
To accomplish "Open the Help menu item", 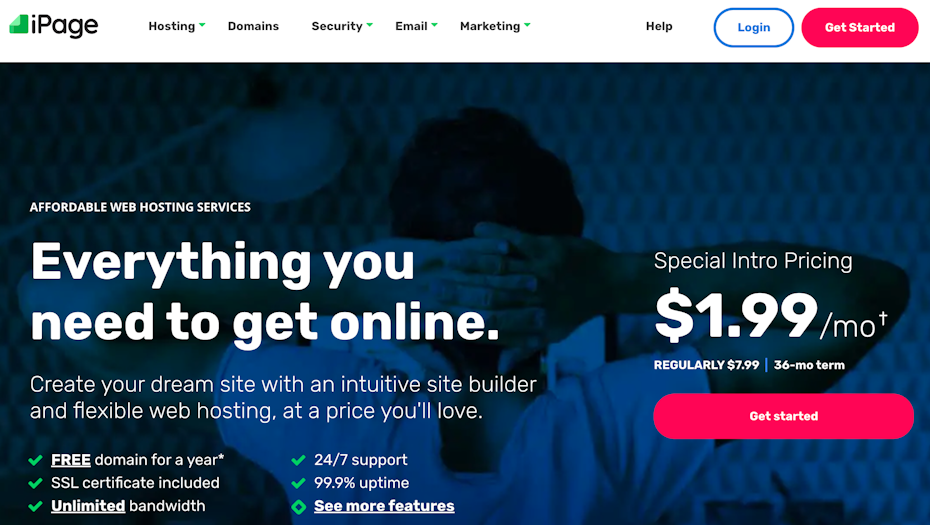I will pos(659,26).
